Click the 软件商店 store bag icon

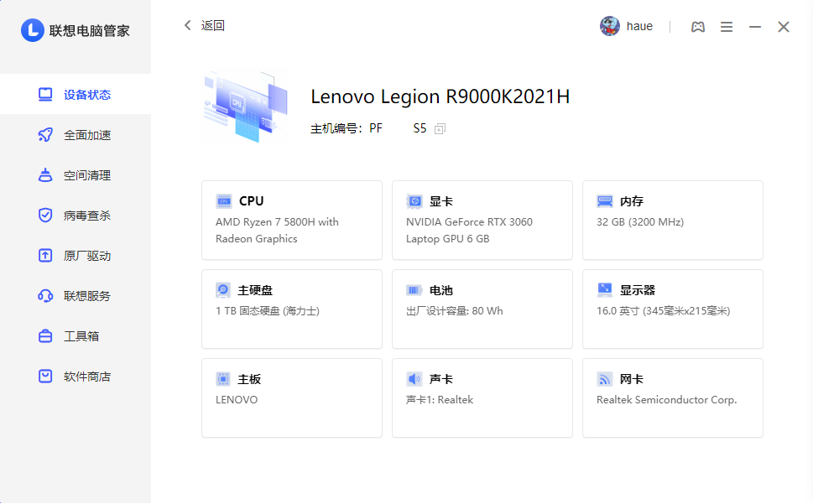point(45,376)
